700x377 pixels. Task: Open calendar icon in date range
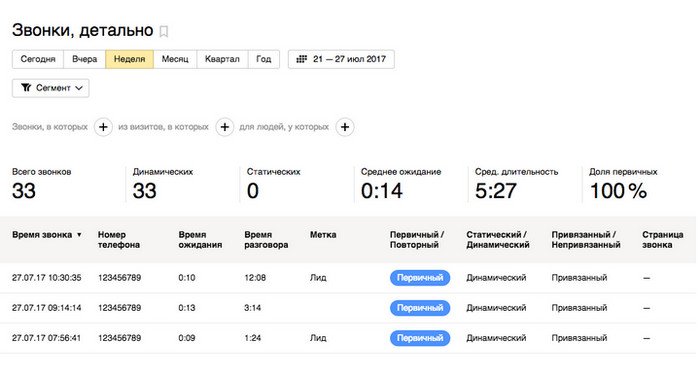coord(302,59)
